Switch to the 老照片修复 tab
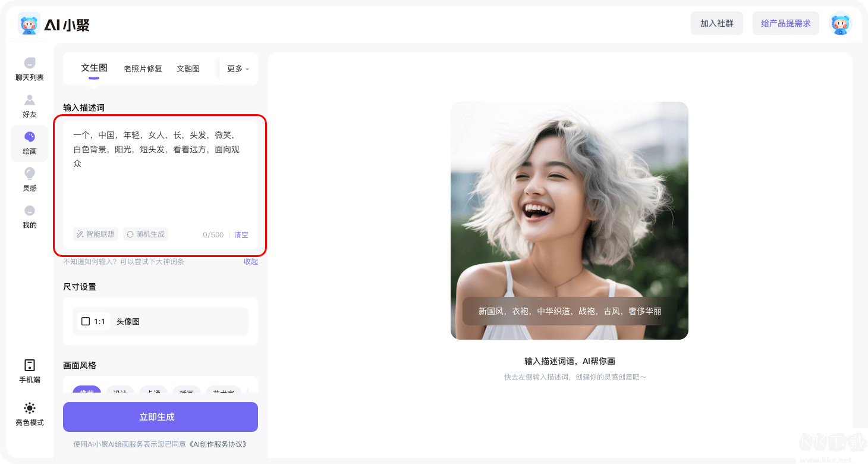The width and height of the screenshot is (868, 464). 143,68
